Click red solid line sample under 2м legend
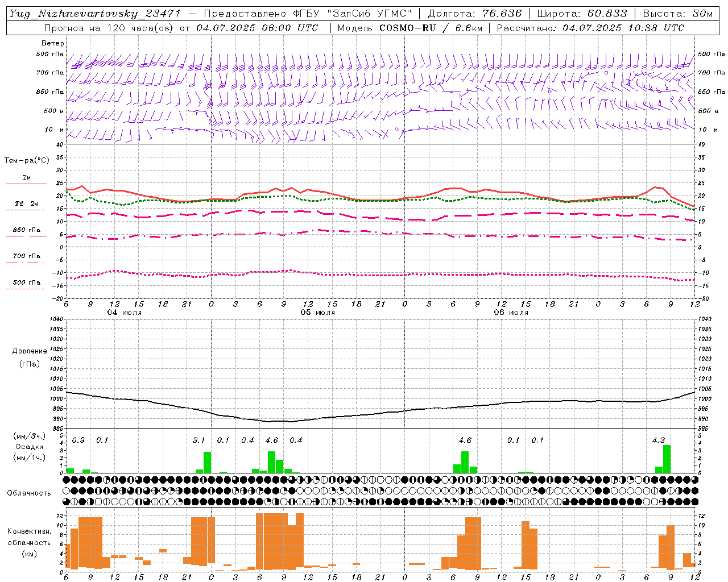This screenshot has height=582, width=728. coord(26,184)
